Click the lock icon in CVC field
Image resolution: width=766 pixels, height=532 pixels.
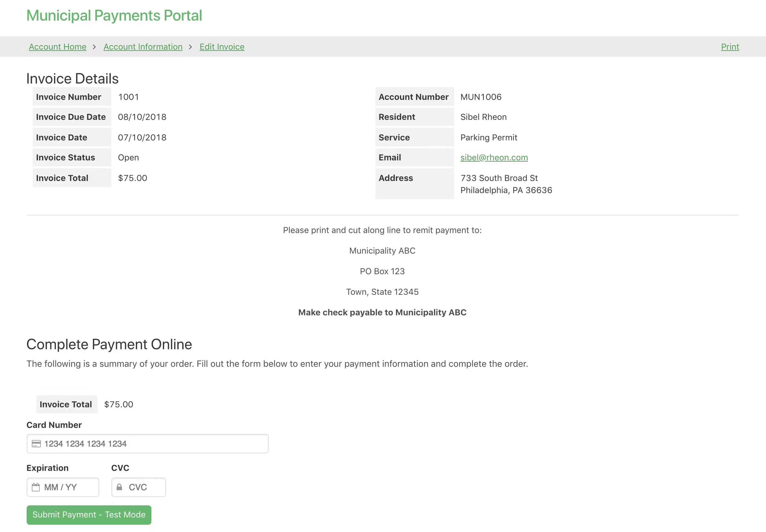[119, 487]
